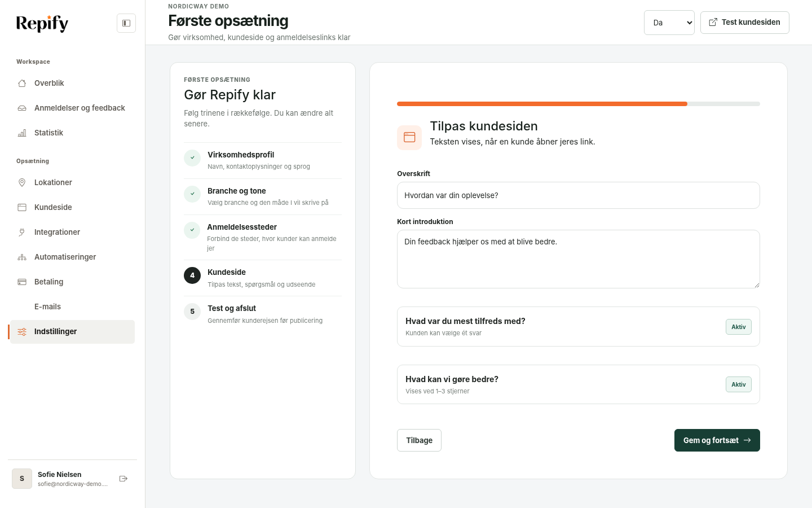Image resolution: width=812 pixels, height=508 pixels.
Task: Open Anmeldelser og feedback page
Action: (72, 108)
